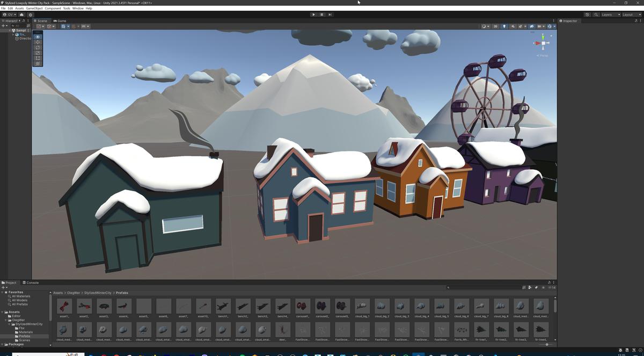
Task: Select the Scale tool in scene overlay
Action: pos(38,53)
